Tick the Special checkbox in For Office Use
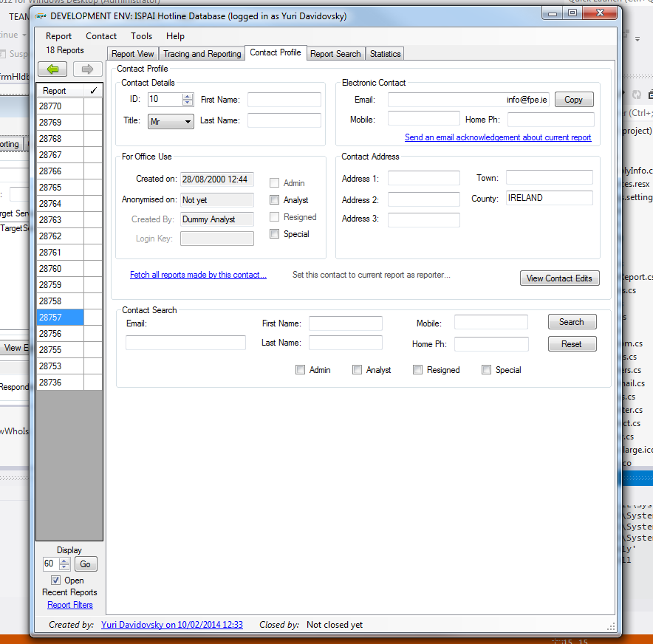Viewport: 653px width, 644px height. point(275,234)
